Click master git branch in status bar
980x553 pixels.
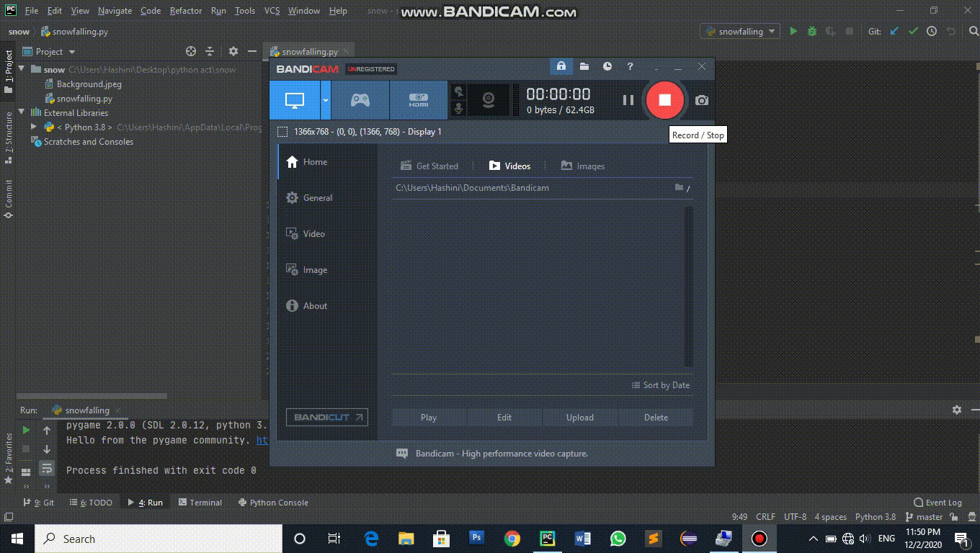[924, 517]
